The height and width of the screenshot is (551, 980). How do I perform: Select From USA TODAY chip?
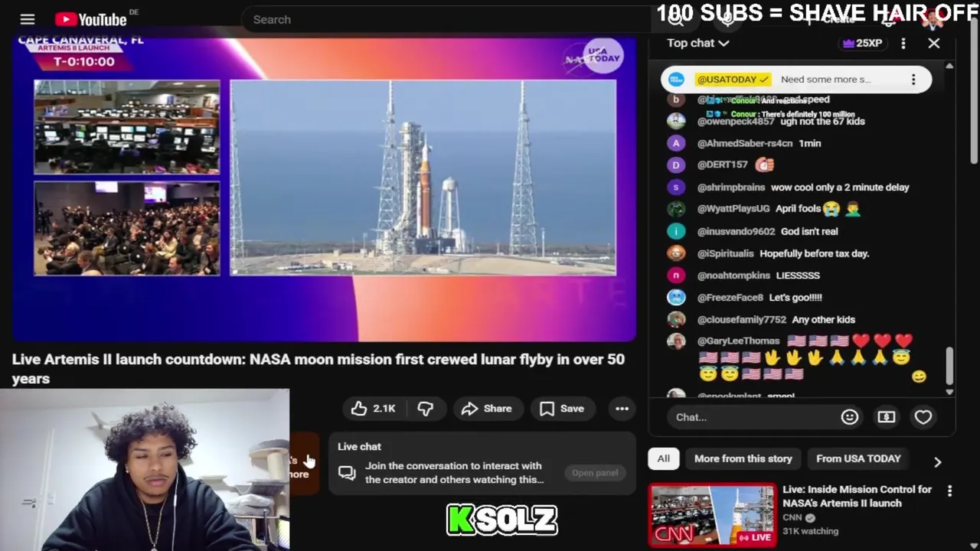pyautogui.click(x=858, y=458)
